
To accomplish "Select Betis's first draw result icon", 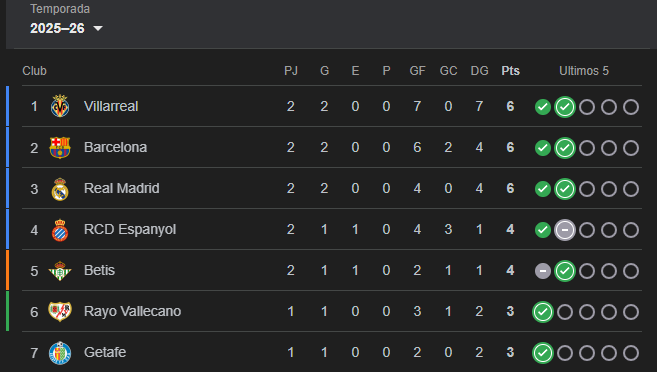I will [543, 271].
